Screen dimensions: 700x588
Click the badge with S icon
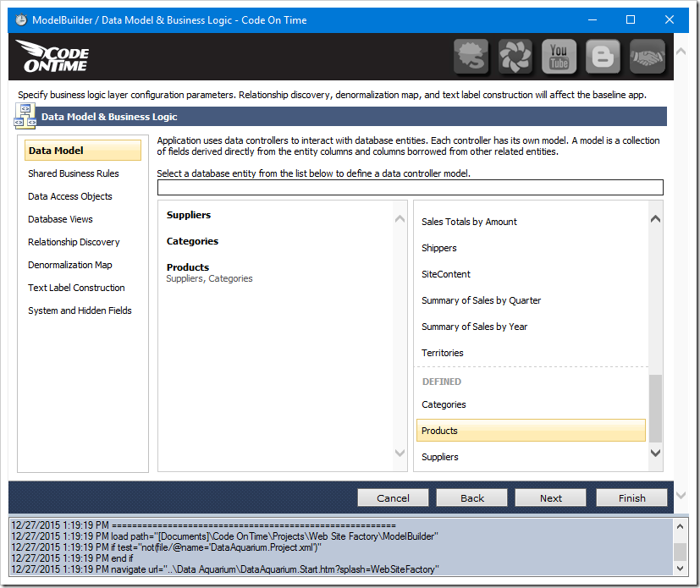coord(471,57)
